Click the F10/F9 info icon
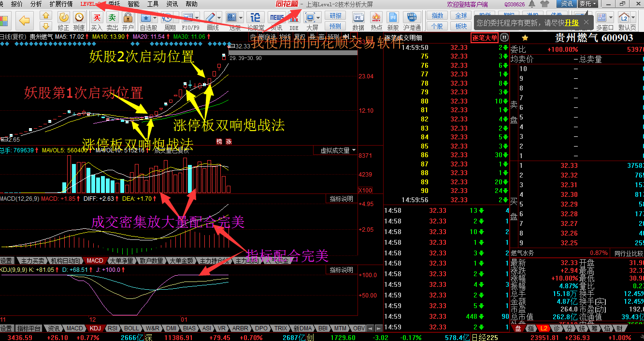Screen dimensions: 644x341 187,18
